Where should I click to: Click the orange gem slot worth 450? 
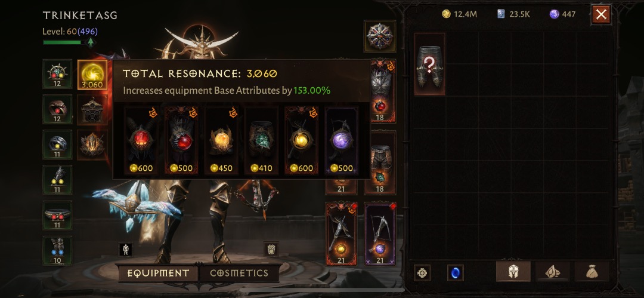221,140
